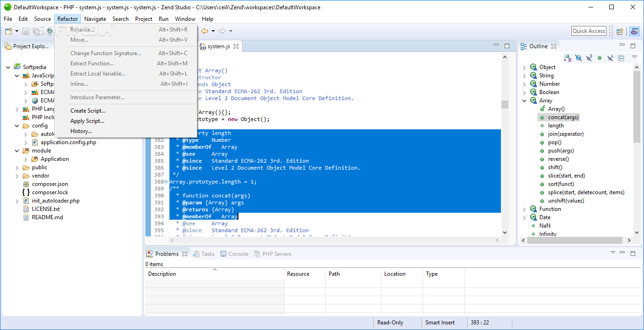The width and height of the screenshot is (644, 330).
Task: Open the New wizard dropdown arrow
Action: click(17, 31)
